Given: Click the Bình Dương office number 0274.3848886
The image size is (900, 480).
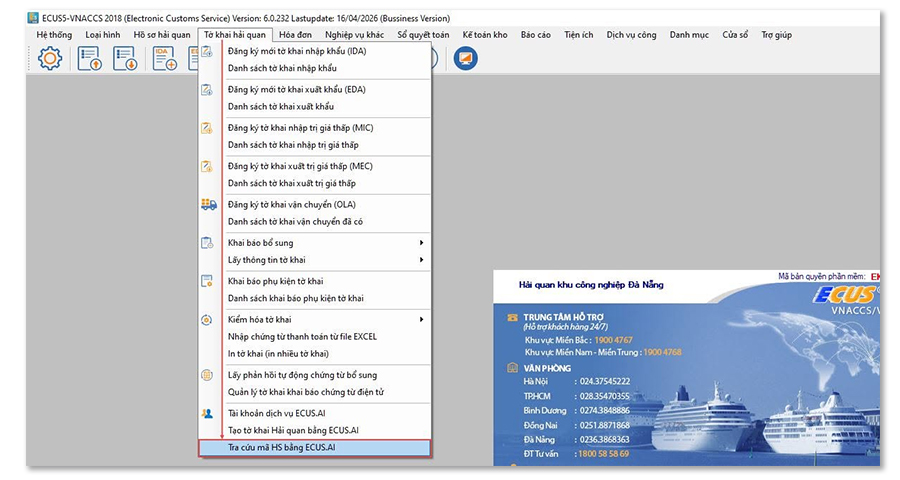Looking at the screenshot, I should click(x=604, y=411).
